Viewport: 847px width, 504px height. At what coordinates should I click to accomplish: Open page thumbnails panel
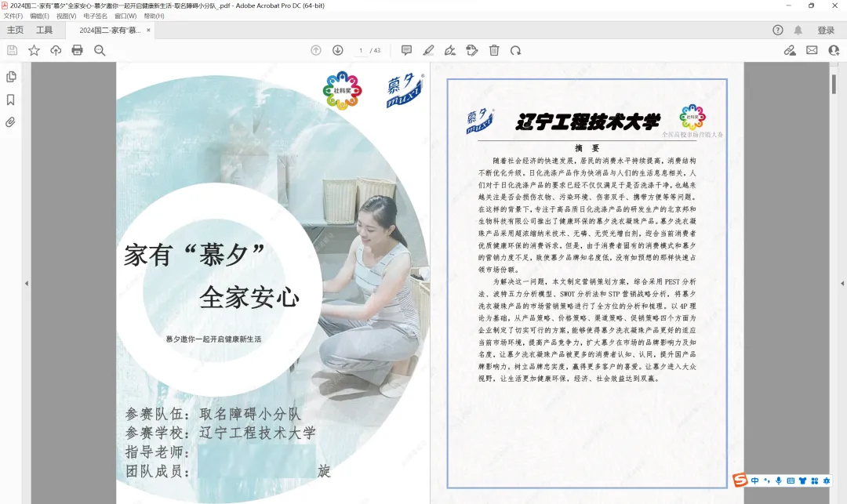tap(10, 78)
